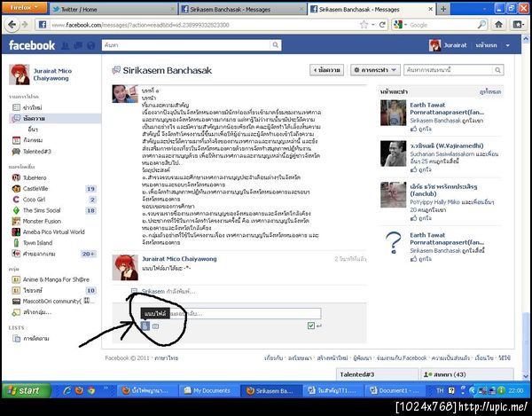Open friend requests icon in Facebook header
The image size is (532, 416).
click(x=65, y=45)
